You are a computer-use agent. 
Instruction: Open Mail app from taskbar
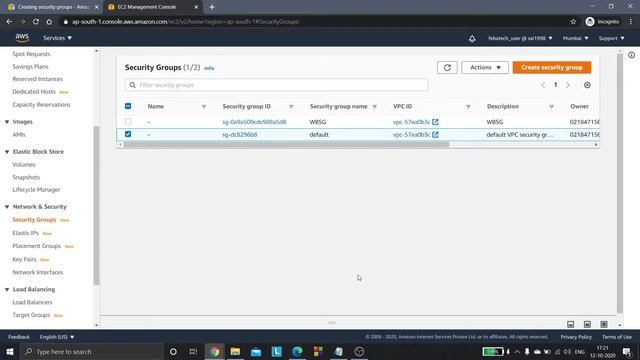pyautogui.click(x=256, y=351)
